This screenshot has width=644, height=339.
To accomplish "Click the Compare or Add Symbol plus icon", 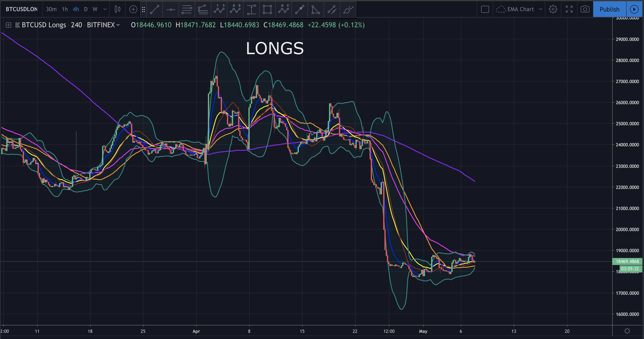I will (133, 9).
